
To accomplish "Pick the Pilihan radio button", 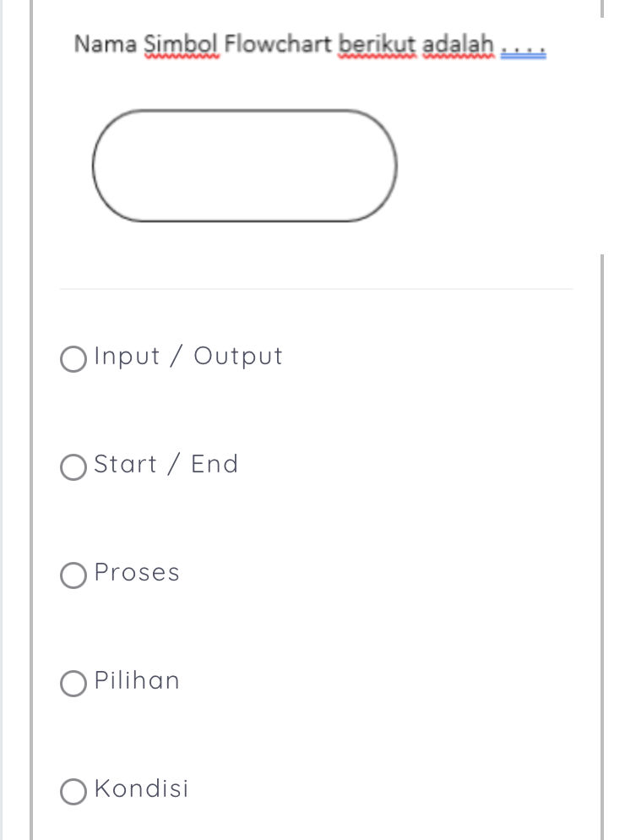I will [73, 684].
